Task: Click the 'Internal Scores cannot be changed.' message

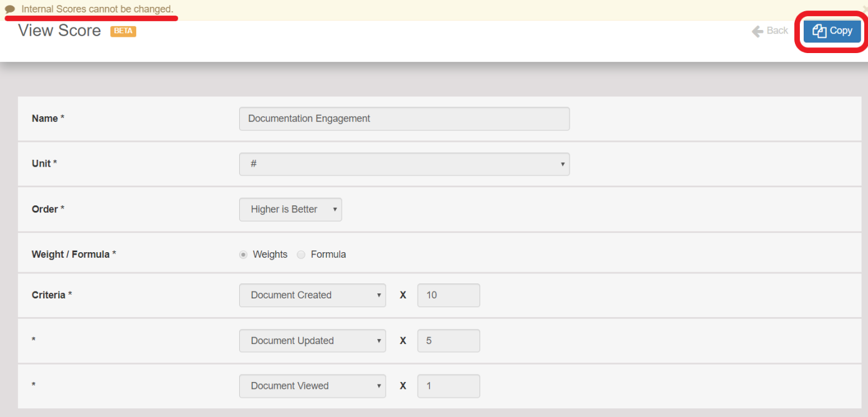Action: (97, 9)
